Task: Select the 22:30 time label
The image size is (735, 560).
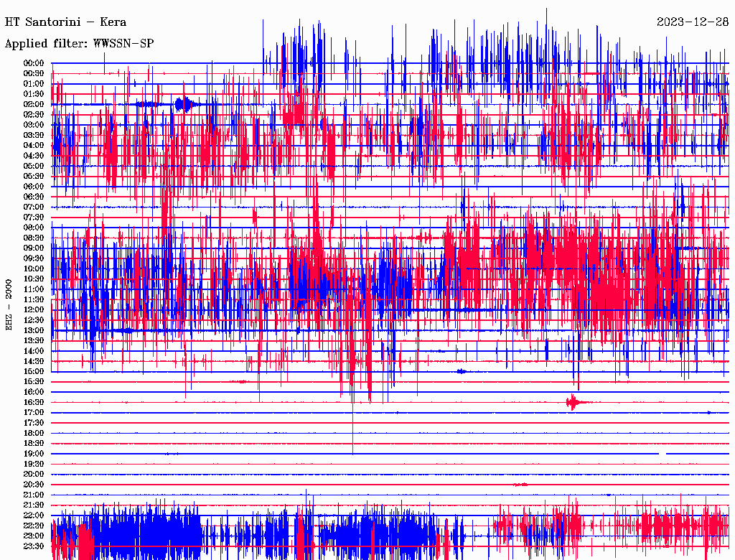Action: [x=34, y=526]
